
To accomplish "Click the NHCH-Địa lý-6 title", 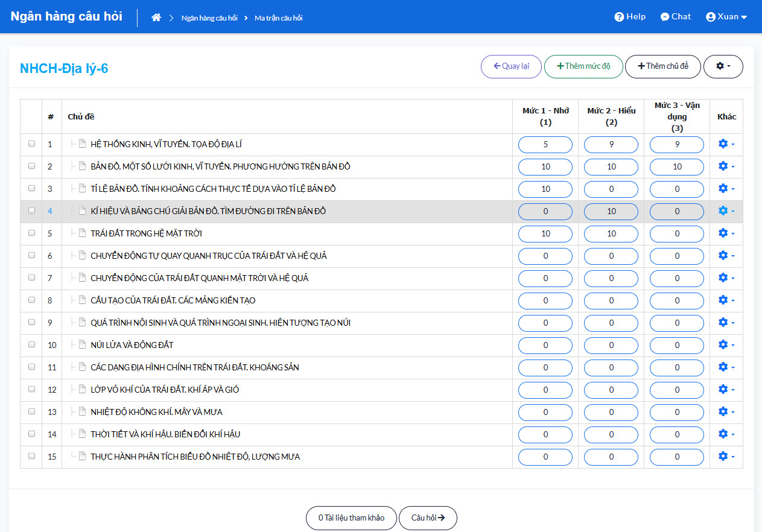I will click(x=64, y=68).
